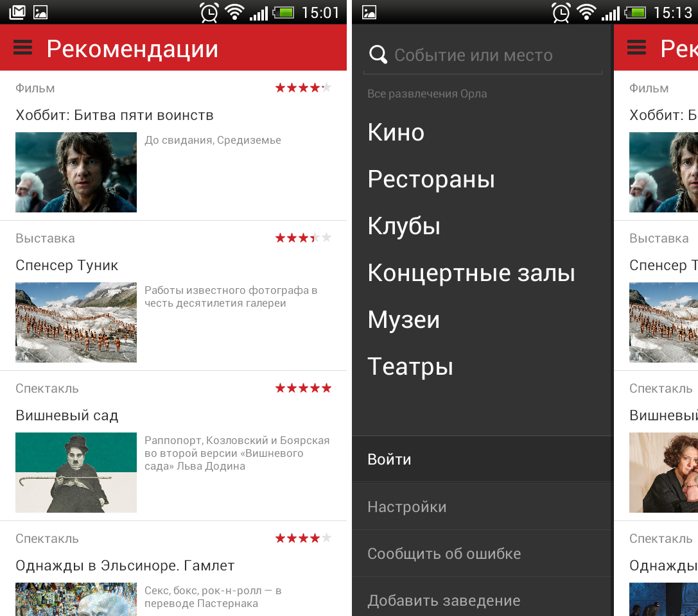Tap Выставка category label in left screen
The height and width of the screenshot is (616, 698).
point(45,239)
